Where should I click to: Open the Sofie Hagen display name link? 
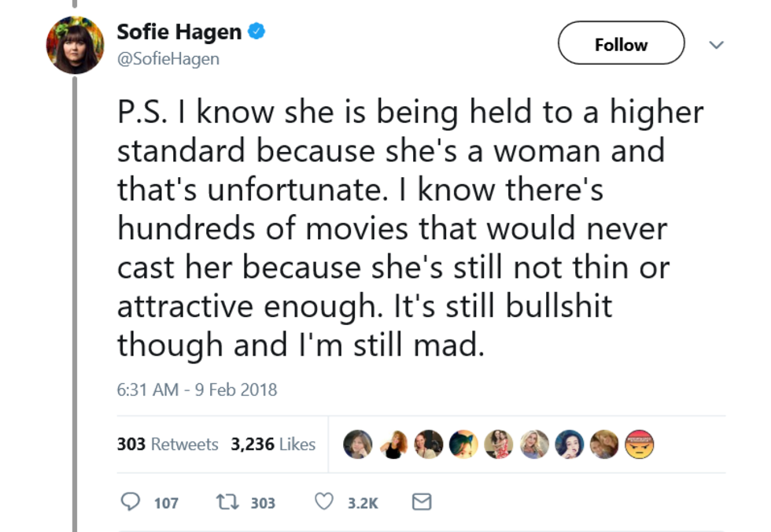[179, 32]
